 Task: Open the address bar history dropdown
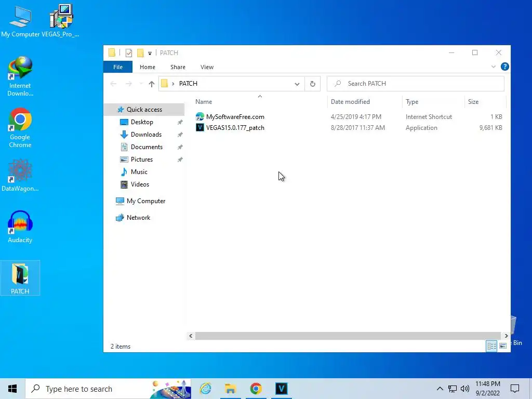[297, 84]
